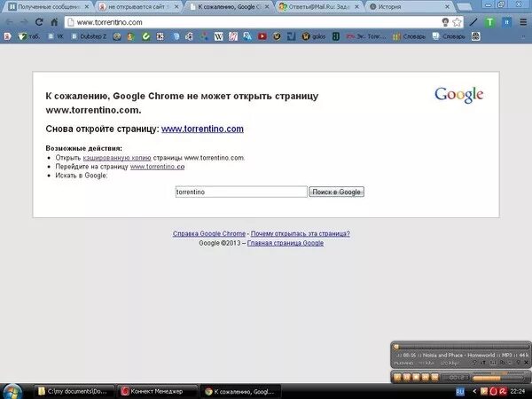Go back to previous page

tap(9, 22)
